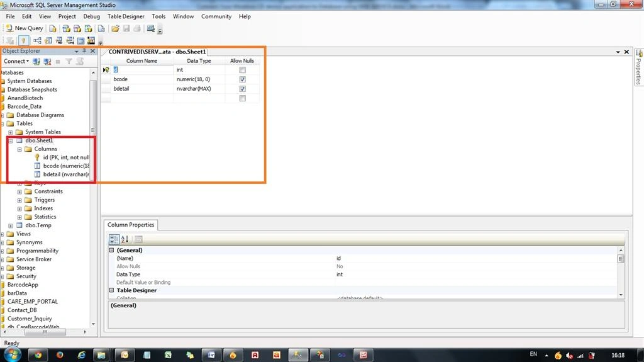The height and width of the screenshot is (362, 644).
Task: Click the Open File folder icon
Action: tap(116, 28)
